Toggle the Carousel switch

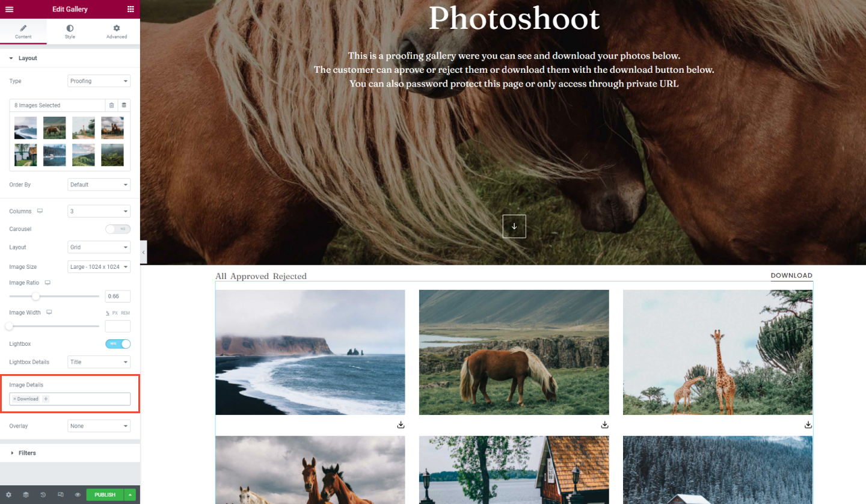[x=118, y=229]
